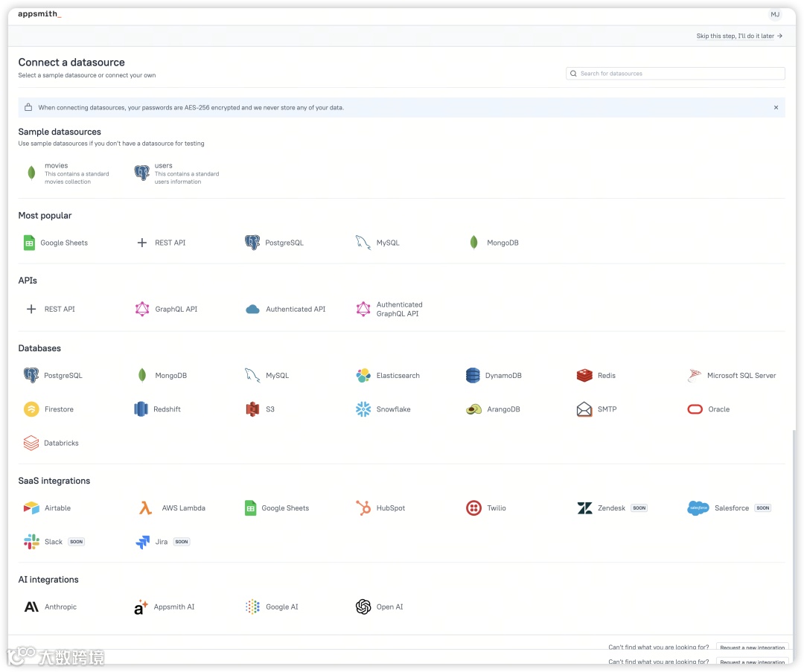Screen dimensions: 804x672
Task: Select Authenticated GraphQL API datasource
Action: 389,309
